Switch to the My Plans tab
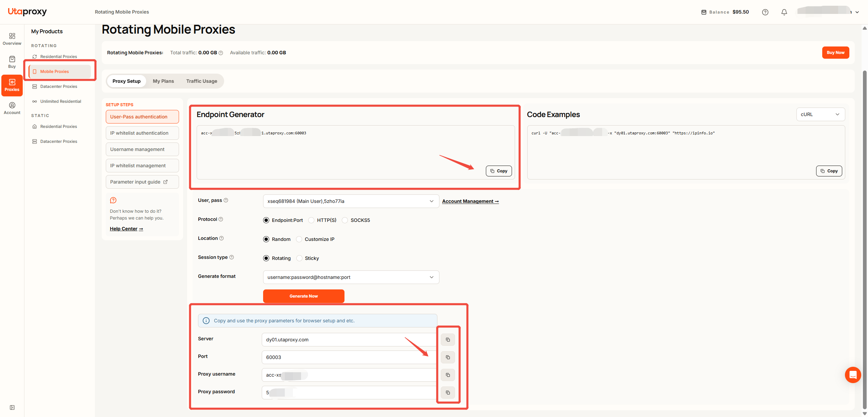 click(x=163, y=81)
